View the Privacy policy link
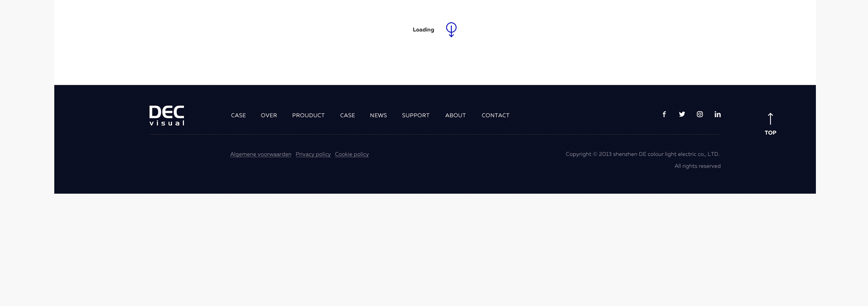Viewport: 868px width, 306px height. [x=313, y=155]
